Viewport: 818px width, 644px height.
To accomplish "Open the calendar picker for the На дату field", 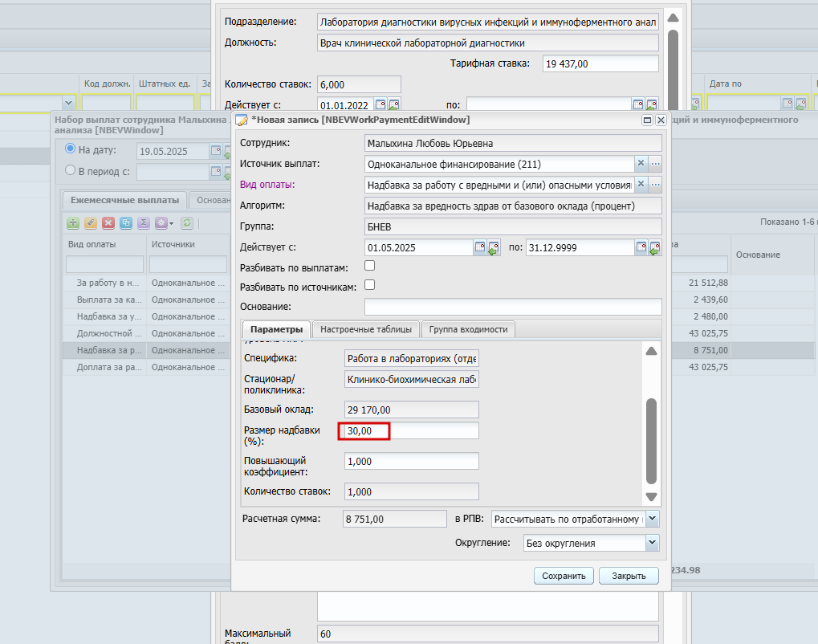I will tap(216, 151).
